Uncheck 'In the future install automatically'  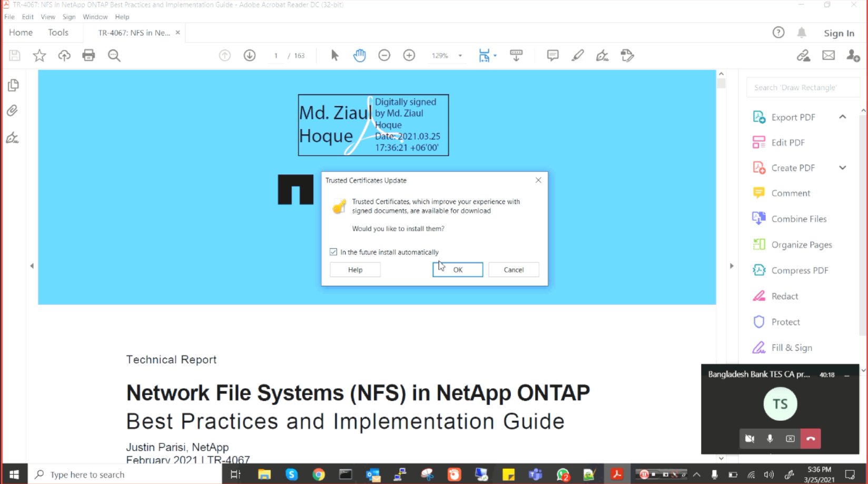click(x=333, y=252)
